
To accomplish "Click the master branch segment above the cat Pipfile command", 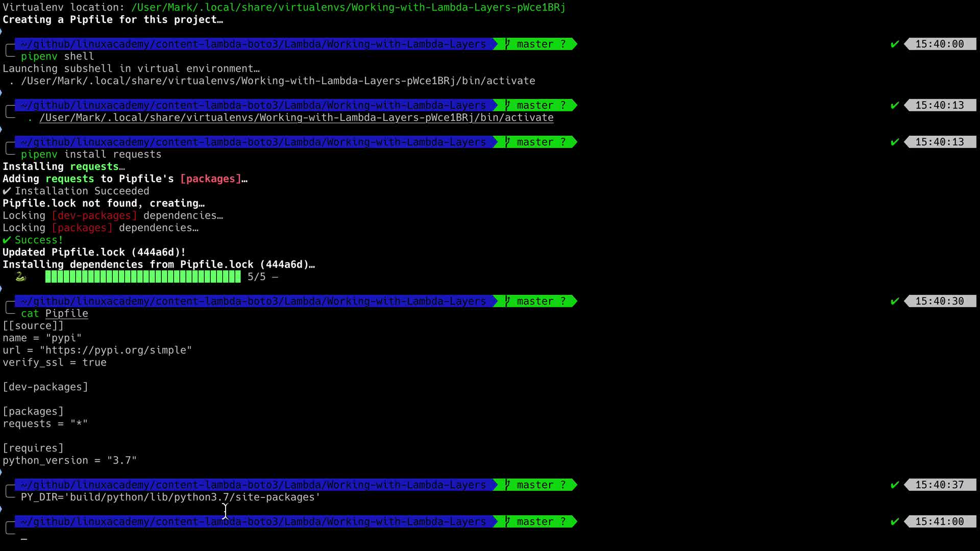I will (x=536, y=302).
